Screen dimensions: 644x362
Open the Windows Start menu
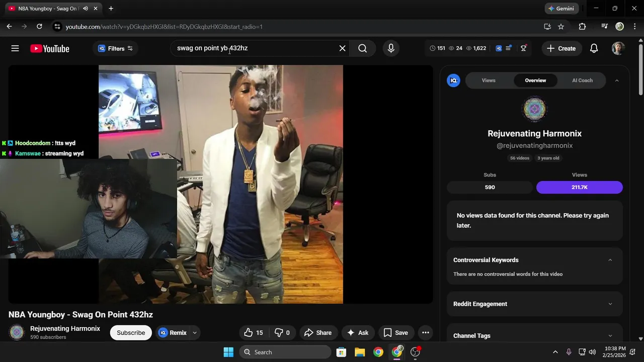(228, 352)
